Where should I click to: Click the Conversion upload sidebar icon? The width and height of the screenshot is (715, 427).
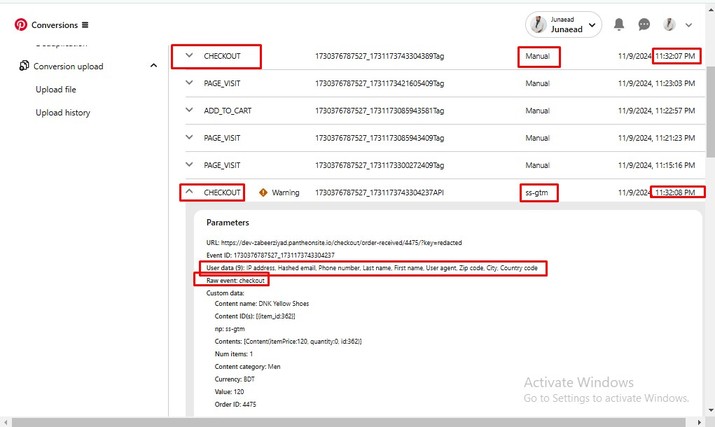24,66
